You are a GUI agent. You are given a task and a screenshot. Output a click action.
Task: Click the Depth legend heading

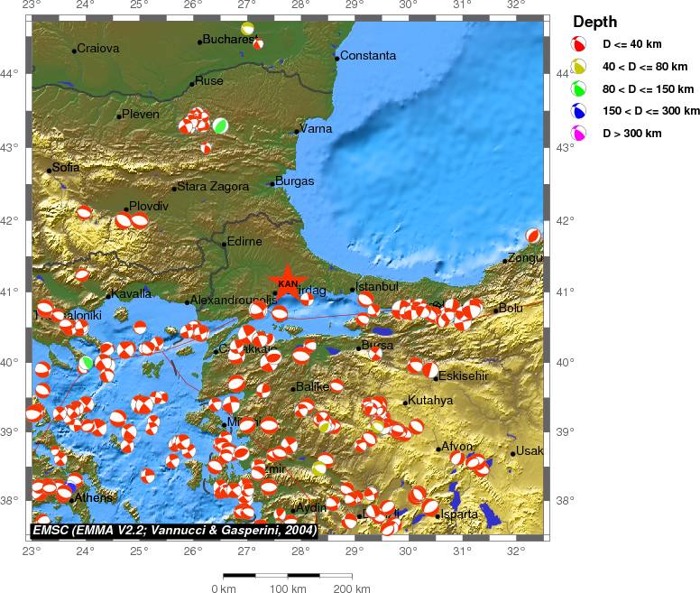click(595, 22)
